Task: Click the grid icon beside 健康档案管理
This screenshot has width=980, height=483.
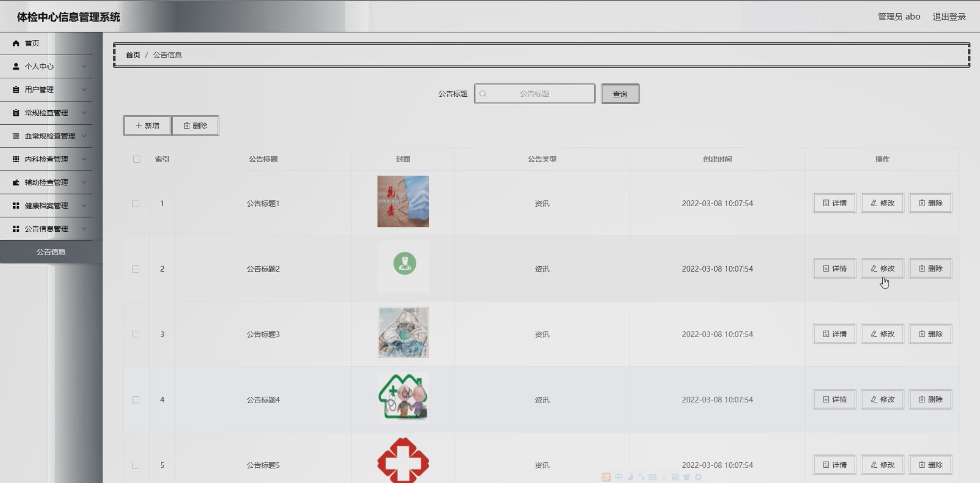Action: pyautogui.click(x=16, y=206)
